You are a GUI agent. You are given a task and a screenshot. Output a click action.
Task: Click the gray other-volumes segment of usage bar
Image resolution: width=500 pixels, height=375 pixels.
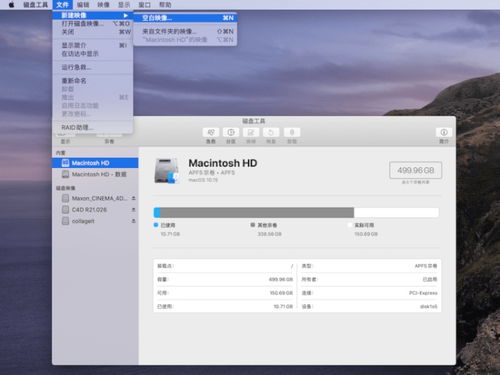click(257, 212)
